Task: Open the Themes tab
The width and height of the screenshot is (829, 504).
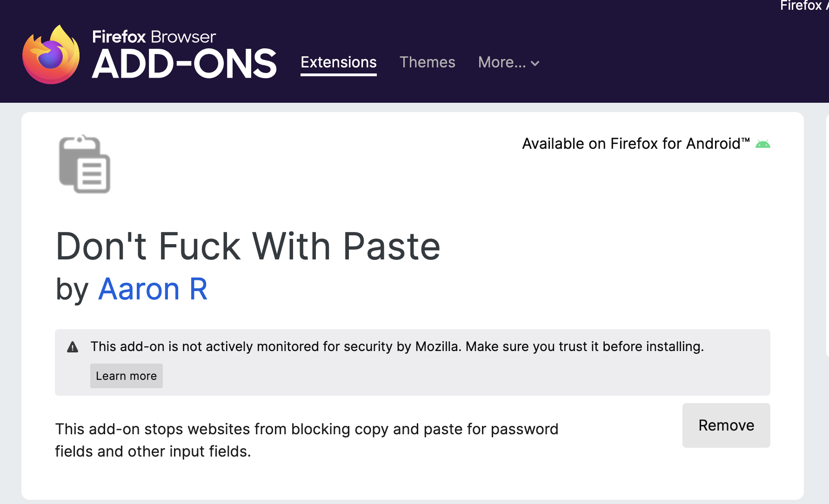Action: pyautogui.click(x=427, y=62)
